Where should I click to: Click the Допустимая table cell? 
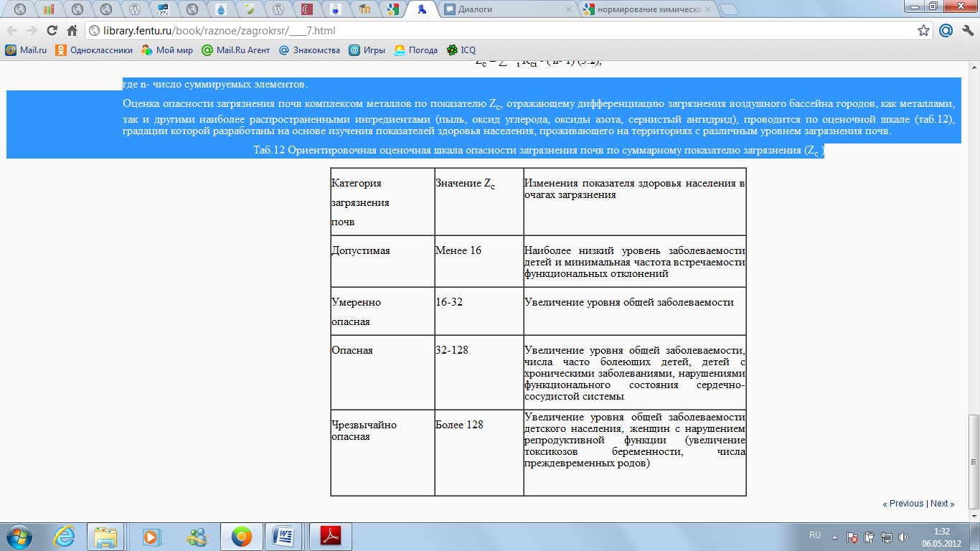pos(382,261)
